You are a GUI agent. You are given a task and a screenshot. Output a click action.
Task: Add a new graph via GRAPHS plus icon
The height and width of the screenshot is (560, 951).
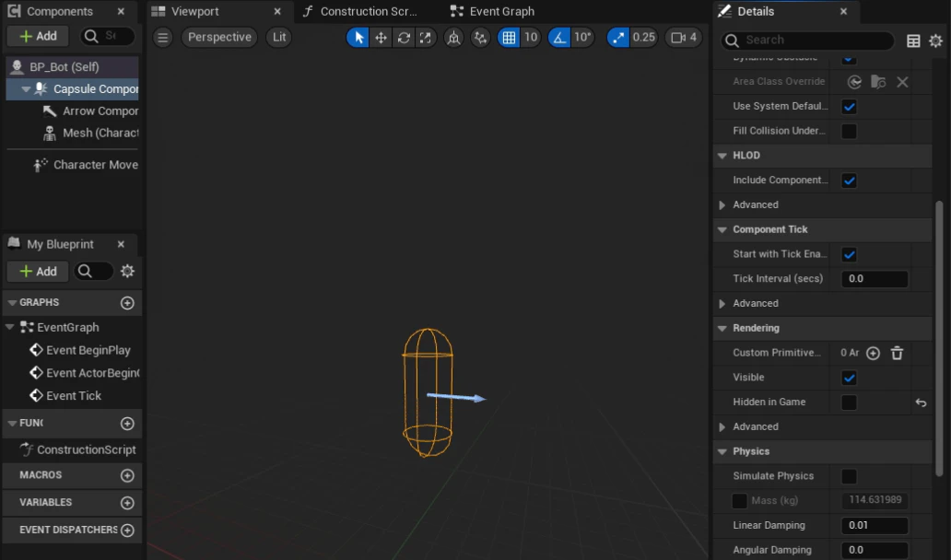(x=127, y=302)
